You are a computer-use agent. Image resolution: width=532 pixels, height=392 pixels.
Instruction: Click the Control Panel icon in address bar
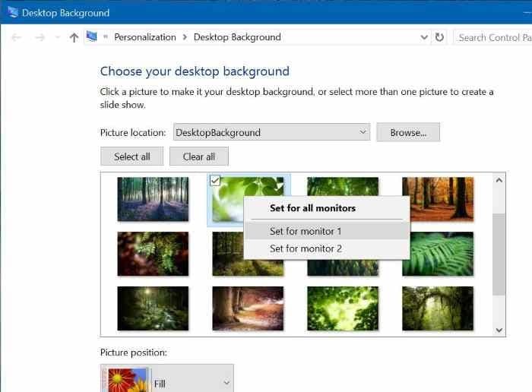pyautogui.click(x=92, y=36)
